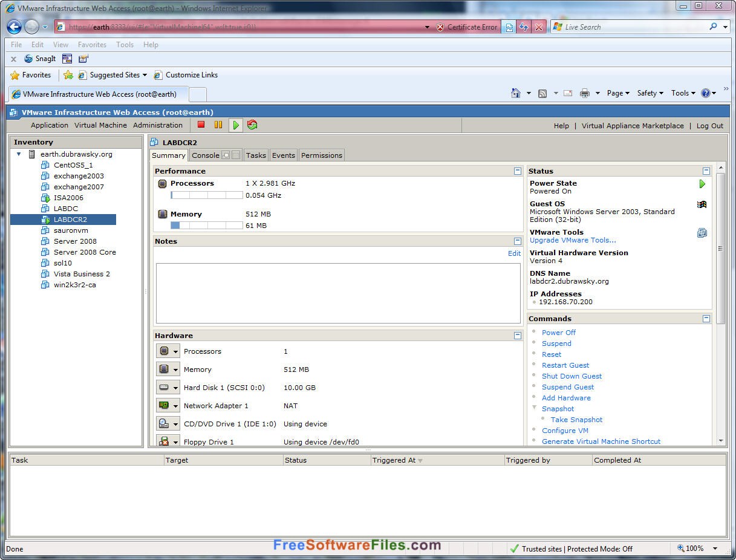Open the Virtual Machine menu
The height and width of the screenshot is (560, 736).
coord(100,125)
